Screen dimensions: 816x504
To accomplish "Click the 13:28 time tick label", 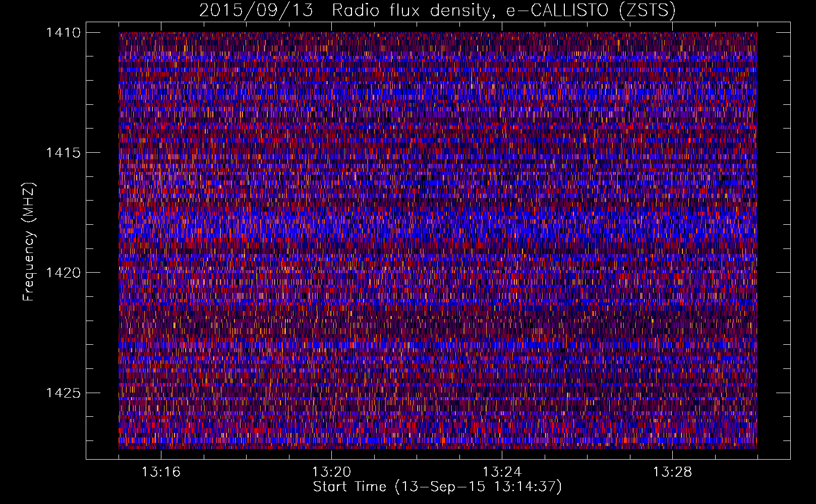I will [x=672, y=472].
